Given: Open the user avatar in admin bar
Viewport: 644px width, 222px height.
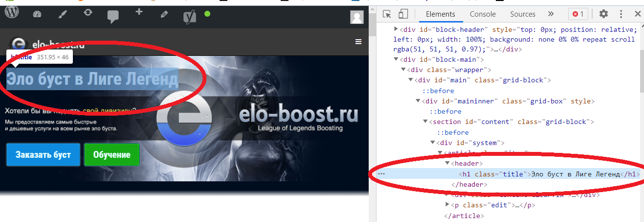Looking at the screenshot, I should pyautogui.click(x=357, y=17).
